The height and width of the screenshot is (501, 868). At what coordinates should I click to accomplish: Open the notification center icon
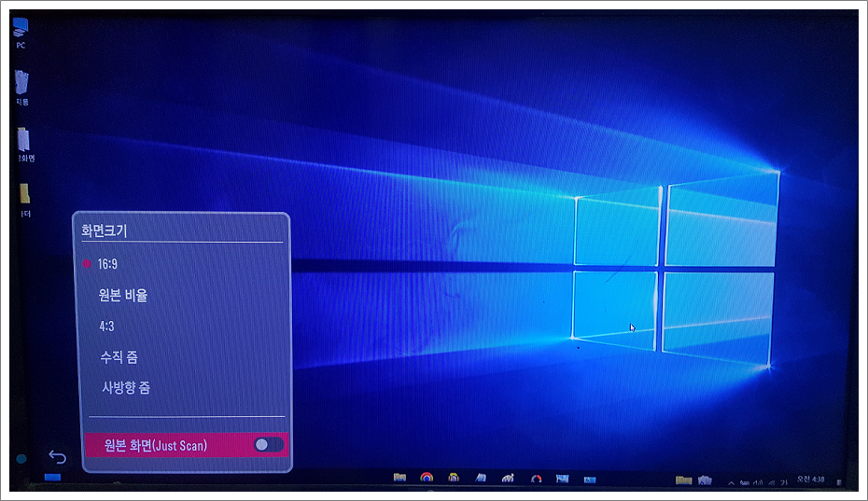(839, 482)
